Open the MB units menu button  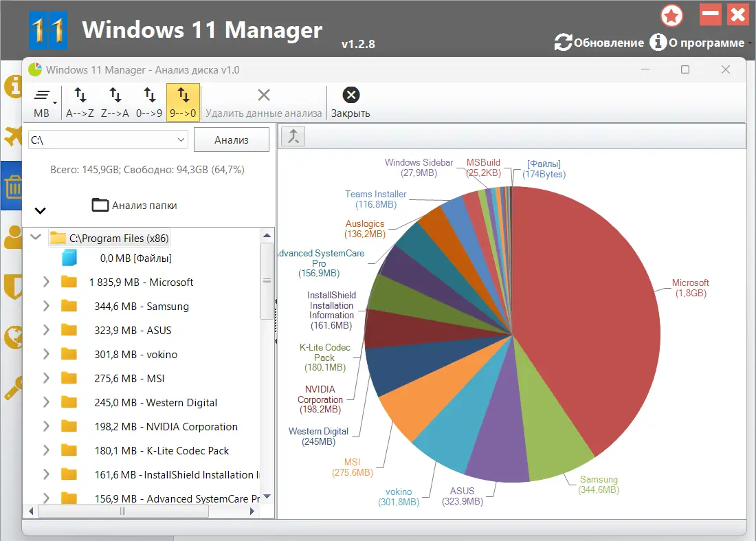pyautogui.click(x=45, y=102)
